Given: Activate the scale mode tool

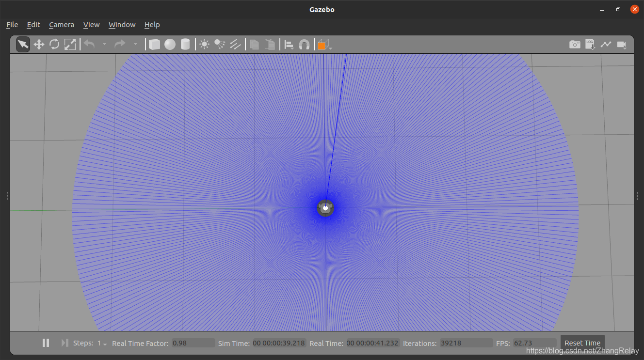Looking at the screenshot, I should [x=70, y=45].
